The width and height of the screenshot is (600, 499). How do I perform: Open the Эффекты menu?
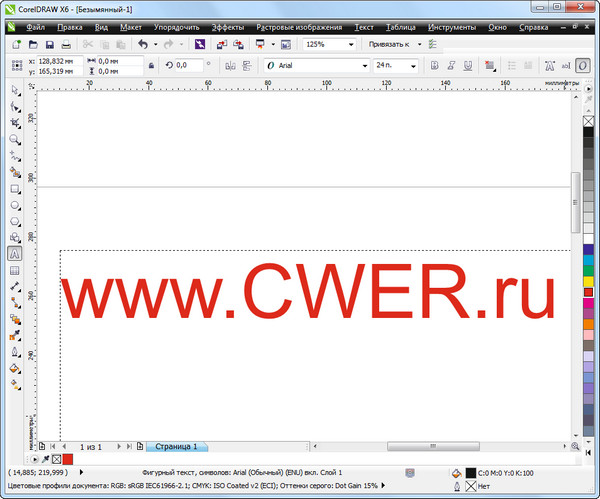pos(228,28)
